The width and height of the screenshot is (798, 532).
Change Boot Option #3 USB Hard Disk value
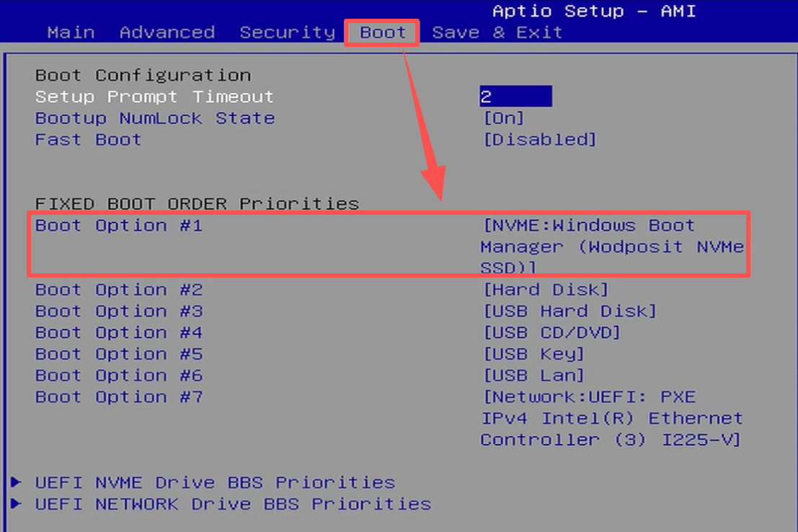pos(569,311)
